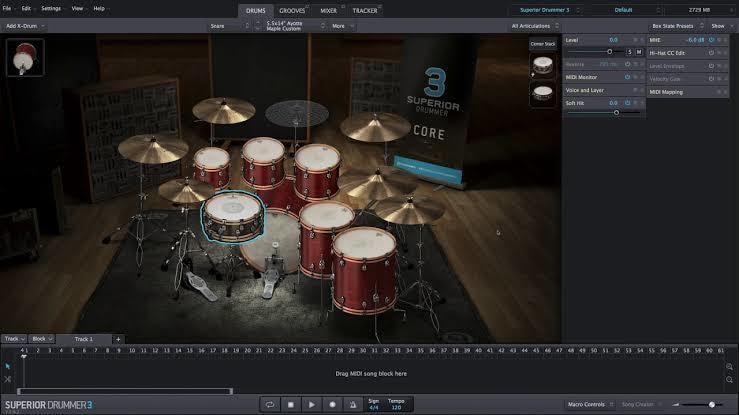Viewport: 739px width, 415px height.
Task: Click the Soft Hit slider track
Action: 603,113
